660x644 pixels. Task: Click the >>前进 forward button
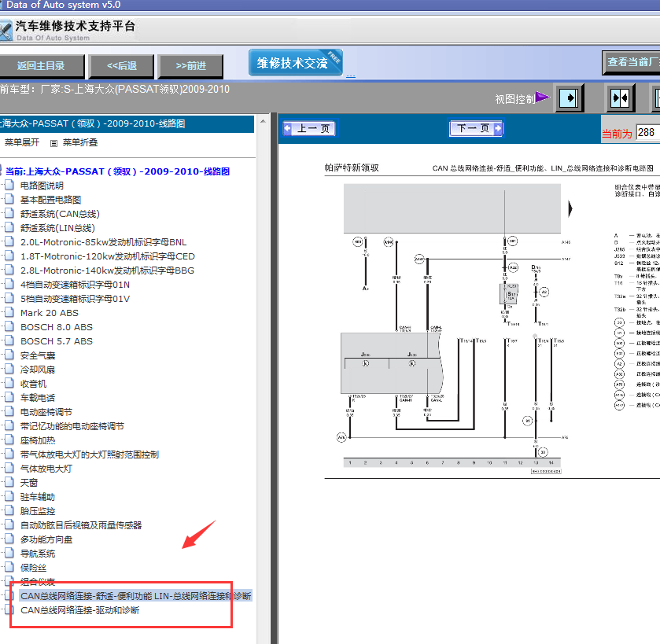[x=190, y=66]
